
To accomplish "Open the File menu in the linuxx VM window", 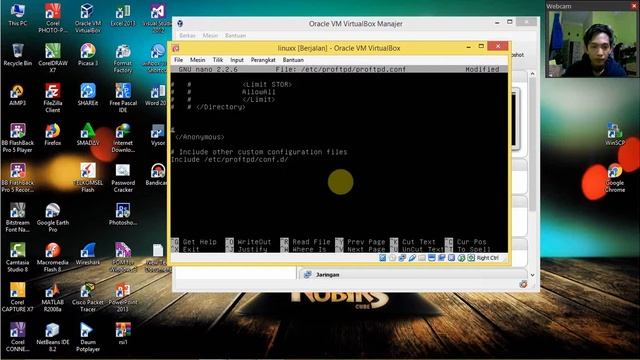I will [178, 60].
